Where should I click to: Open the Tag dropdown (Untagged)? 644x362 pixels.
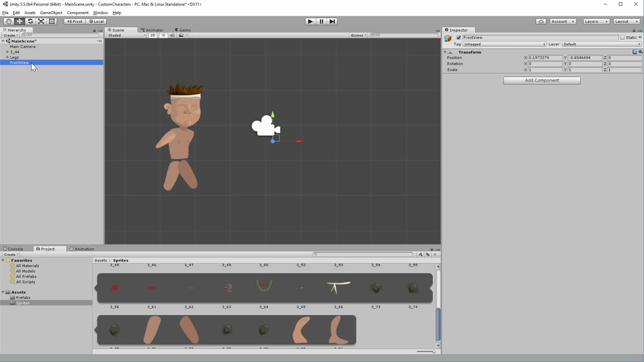pyautogui.click(x=504, y=44)
